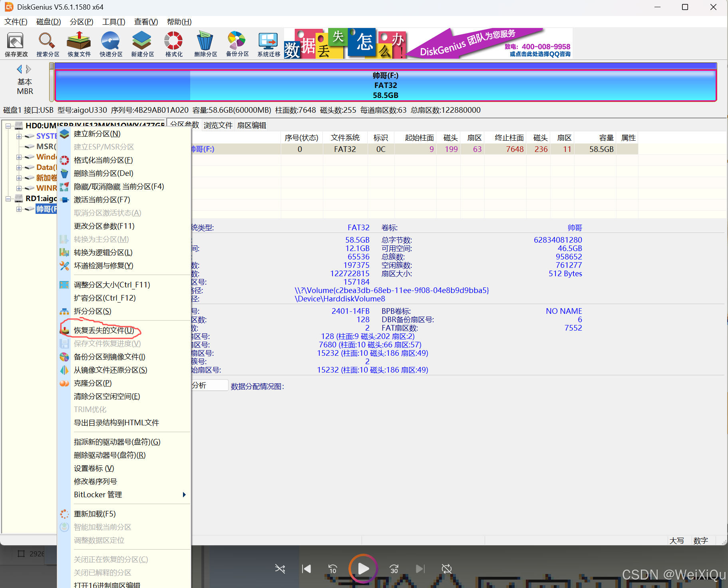The image size is (728, 588).
Task: Click 新建分区 toolbar icon
Action: coord(142,44)
